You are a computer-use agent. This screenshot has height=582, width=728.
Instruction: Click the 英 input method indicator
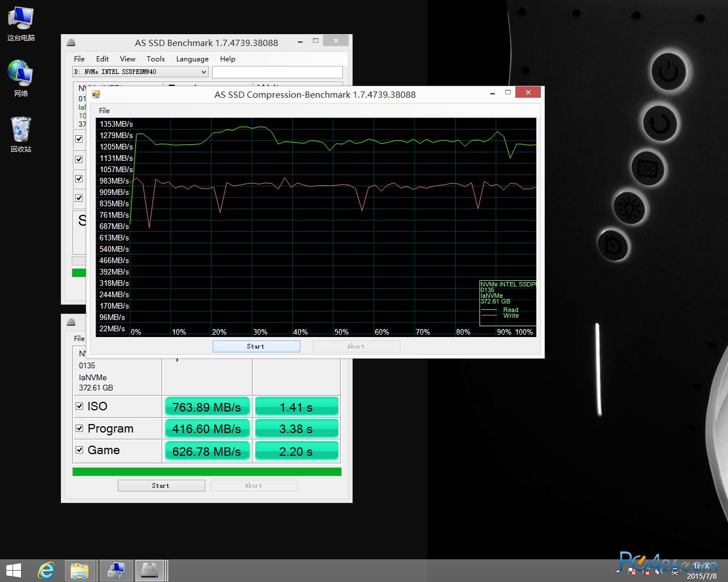(675, 572)
